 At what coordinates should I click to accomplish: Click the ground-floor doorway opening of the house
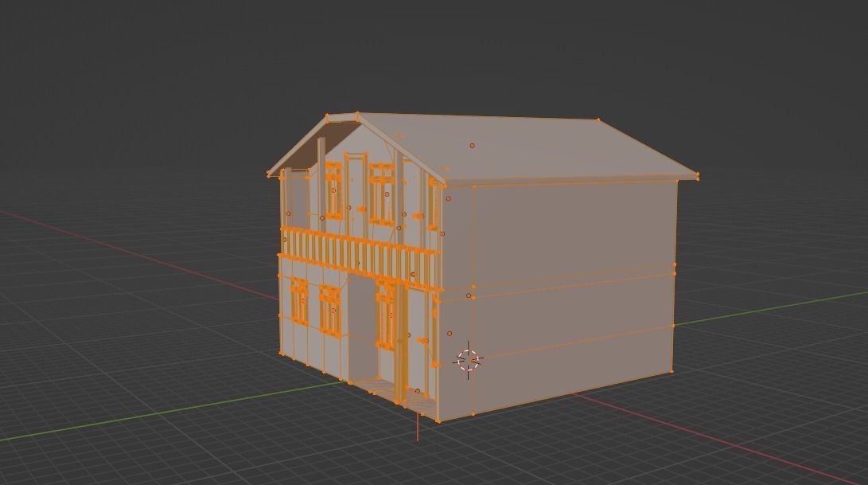(x=363, y=327)
